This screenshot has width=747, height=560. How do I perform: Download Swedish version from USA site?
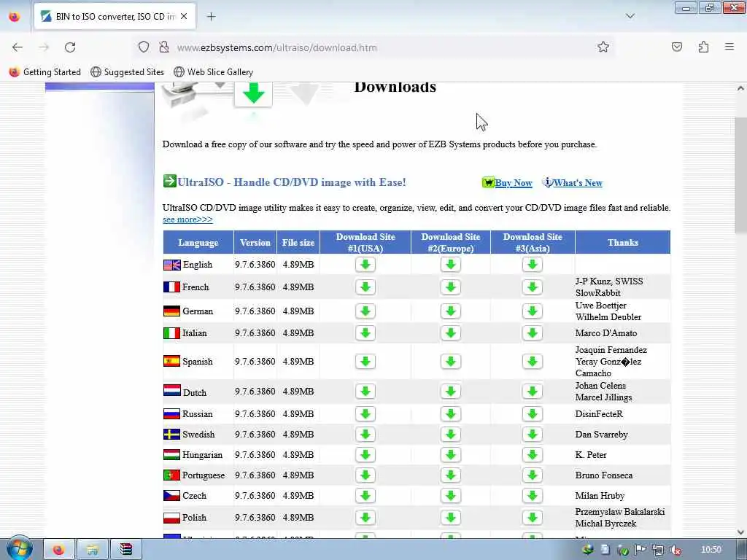[365, 435]
